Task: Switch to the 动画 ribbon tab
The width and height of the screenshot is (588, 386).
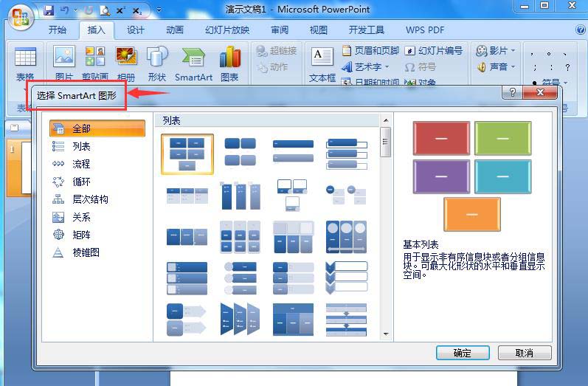Action: tap(175, 30)
